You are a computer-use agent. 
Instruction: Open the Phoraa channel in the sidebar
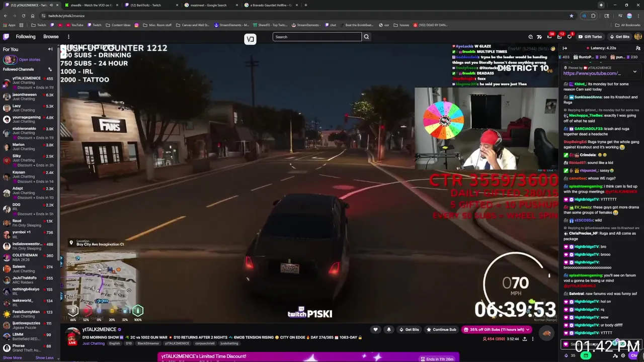29,347
